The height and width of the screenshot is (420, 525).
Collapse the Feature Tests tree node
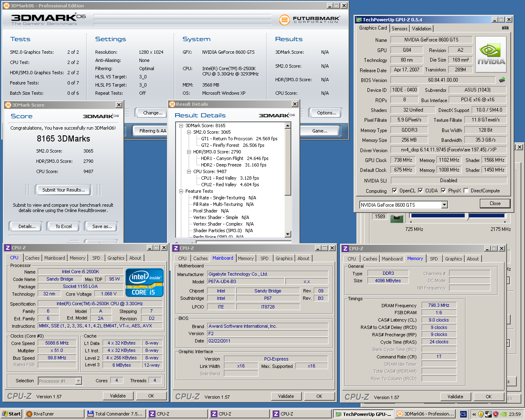[181, 191]
